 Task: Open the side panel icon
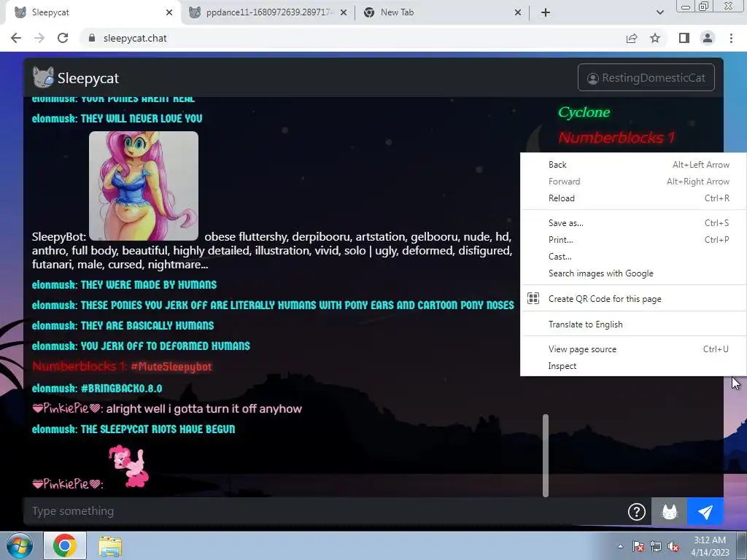(x=684, y=38)
